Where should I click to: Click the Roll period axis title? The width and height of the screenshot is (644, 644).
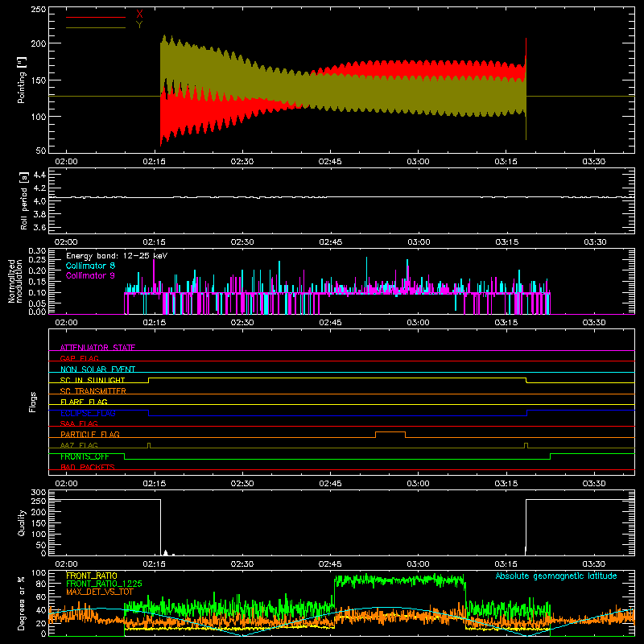pos(24,200)
